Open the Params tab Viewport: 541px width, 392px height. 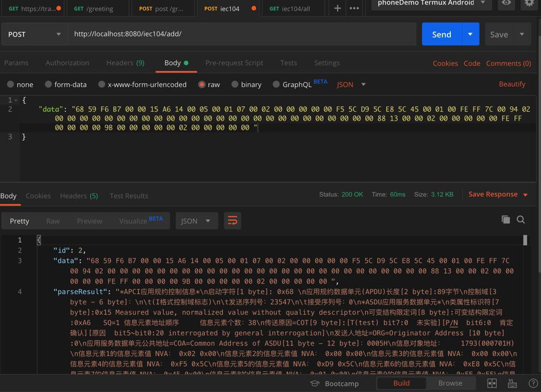16,63
